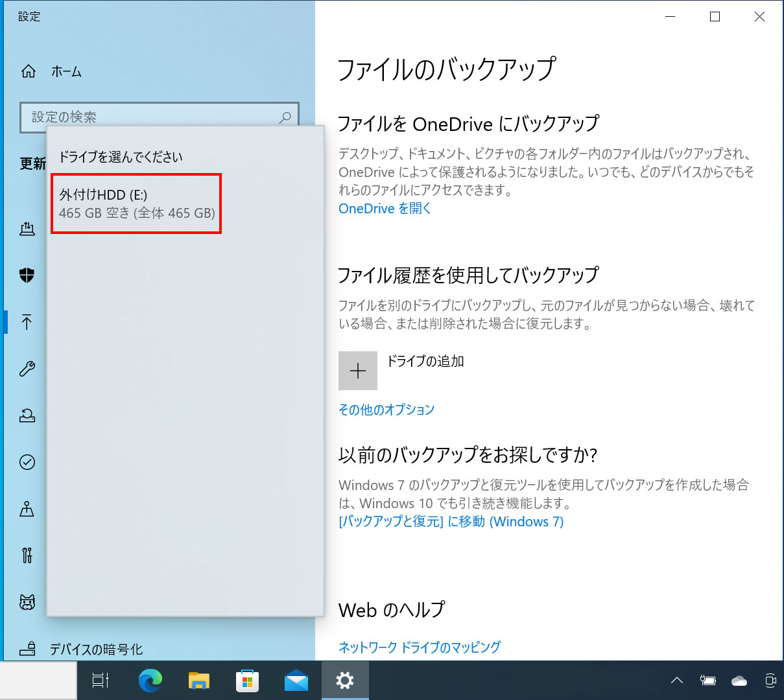This screenshot has width=784, height=700.
Task: Open Windows Insider Program cat icon
Action: [27, 602]
